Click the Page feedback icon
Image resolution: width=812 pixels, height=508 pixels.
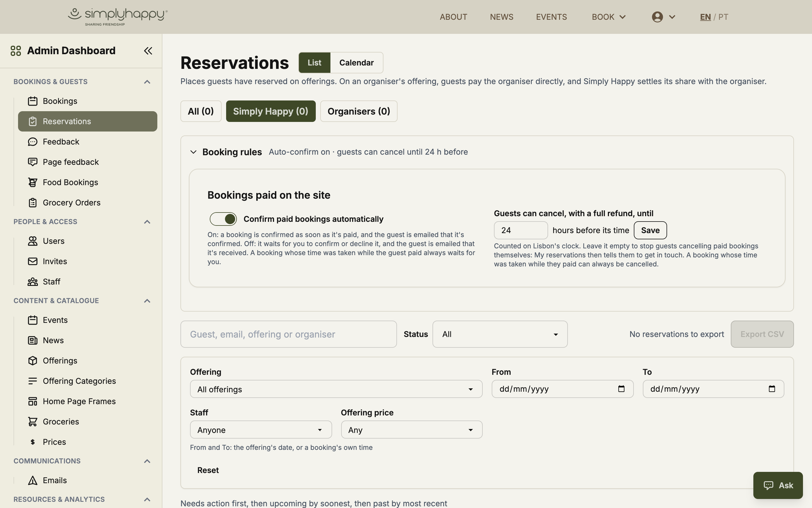pyautogui.click(x=32, y=162)
